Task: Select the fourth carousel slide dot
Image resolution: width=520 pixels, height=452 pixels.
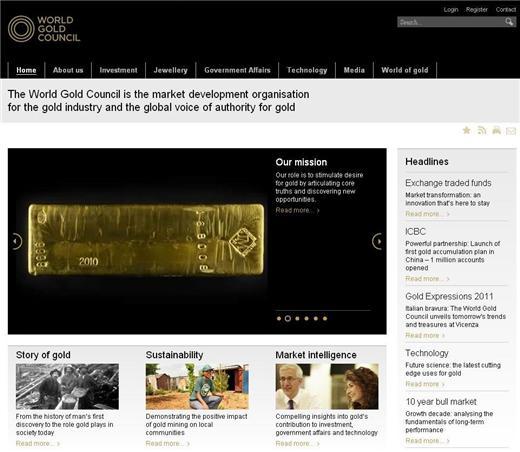Action: coord(306,318)
